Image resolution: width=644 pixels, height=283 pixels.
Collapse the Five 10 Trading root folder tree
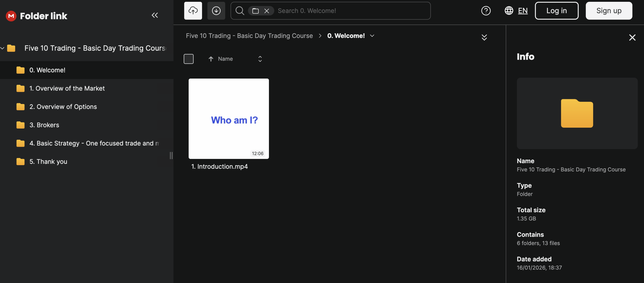(x=3, y=48)
